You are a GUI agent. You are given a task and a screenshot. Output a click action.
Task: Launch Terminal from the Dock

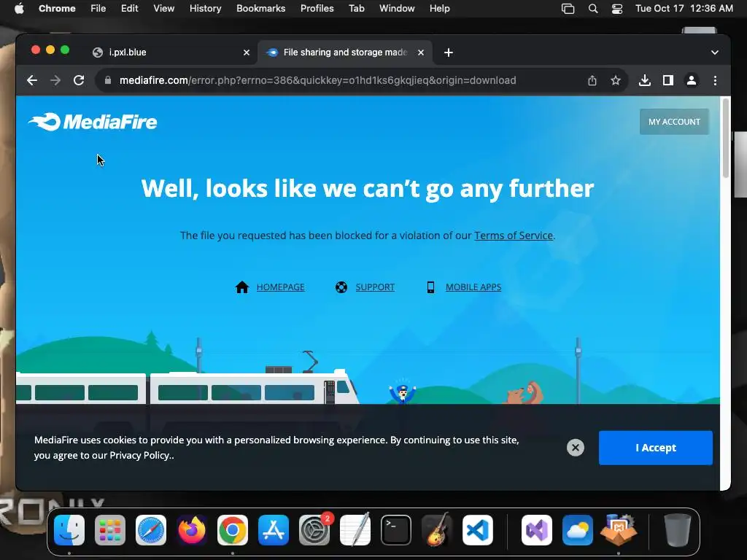pos(396,530)
